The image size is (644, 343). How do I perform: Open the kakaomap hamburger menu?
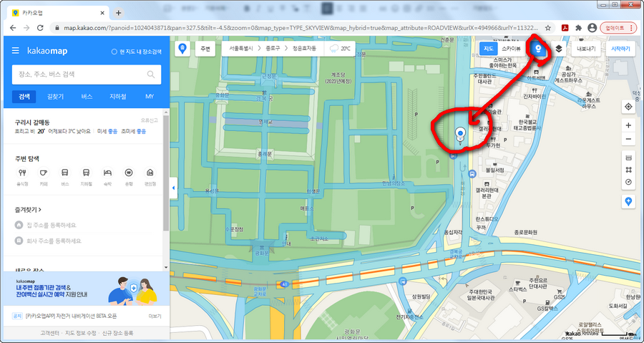pos(16,51)
